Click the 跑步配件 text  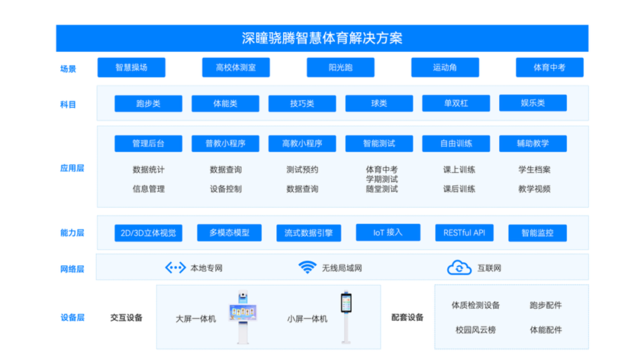[546, 305]
